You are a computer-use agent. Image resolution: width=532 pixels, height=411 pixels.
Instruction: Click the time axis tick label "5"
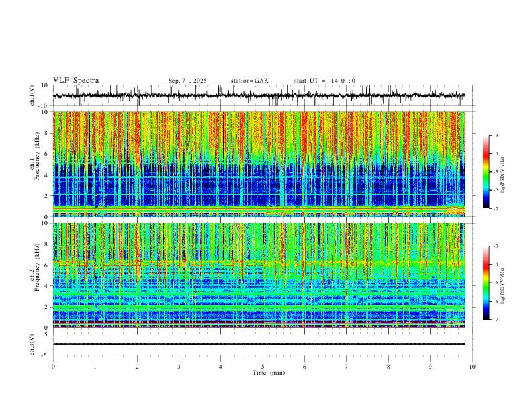click(263, 367)
